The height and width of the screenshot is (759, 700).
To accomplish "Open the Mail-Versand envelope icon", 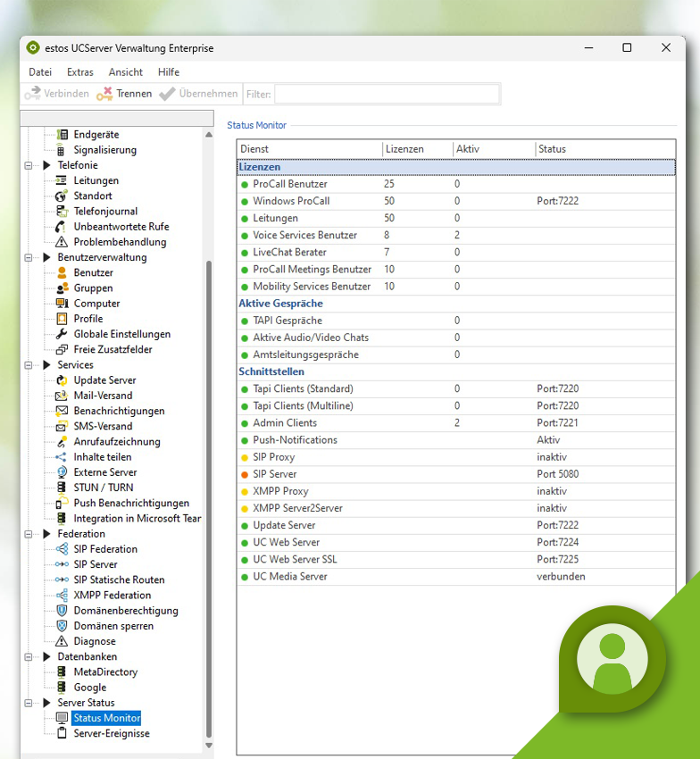I will click(62, 396).
